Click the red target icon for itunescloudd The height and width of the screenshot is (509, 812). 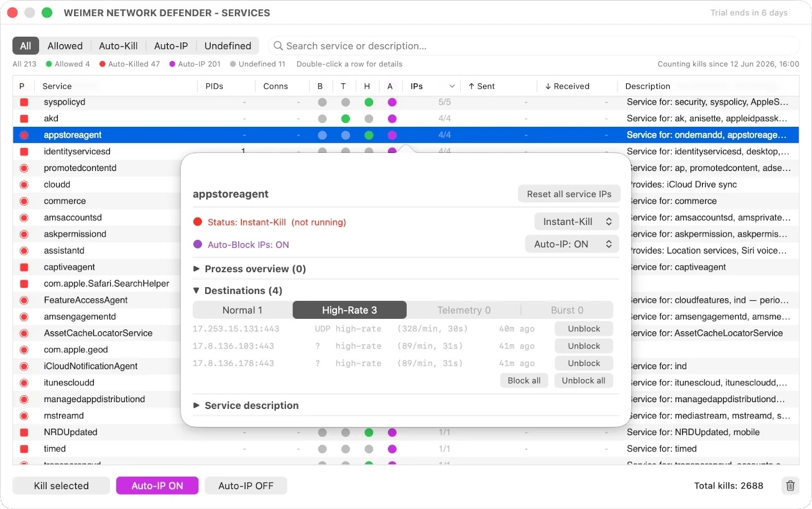tap(24, 383)
